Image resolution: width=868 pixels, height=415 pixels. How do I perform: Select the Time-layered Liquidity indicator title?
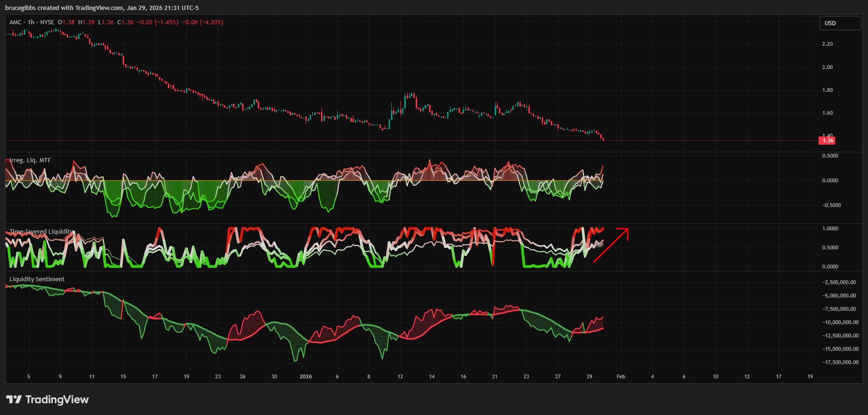[x=41, y=232]
